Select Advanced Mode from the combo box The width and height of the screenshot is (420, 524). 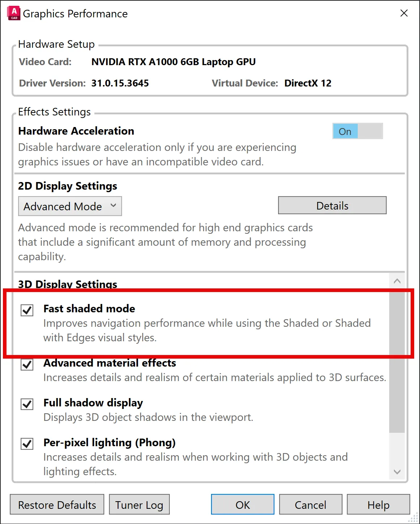[x=62, y=206]
